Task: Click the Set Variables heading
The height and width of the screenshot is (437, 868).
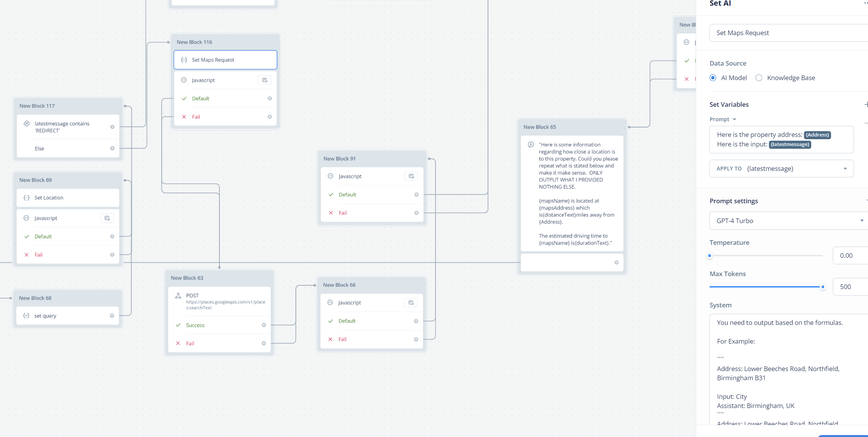Action: pos(729,104)
